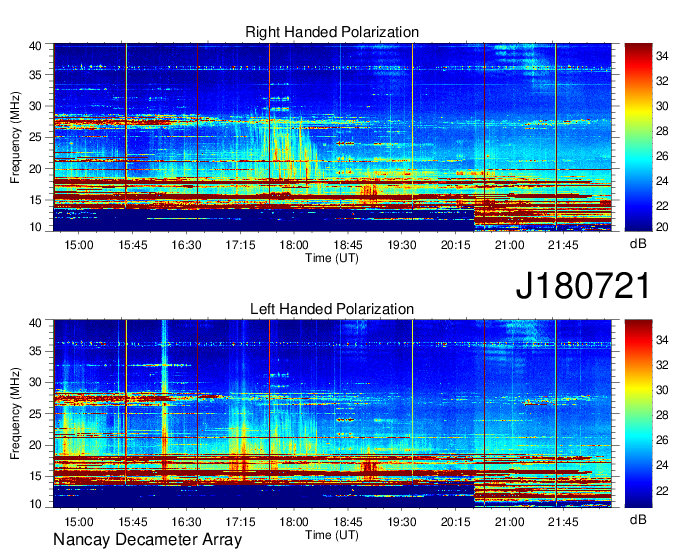
Task: Click the 20:15 time tick of Right Handed plot
Action: [456, 245]
